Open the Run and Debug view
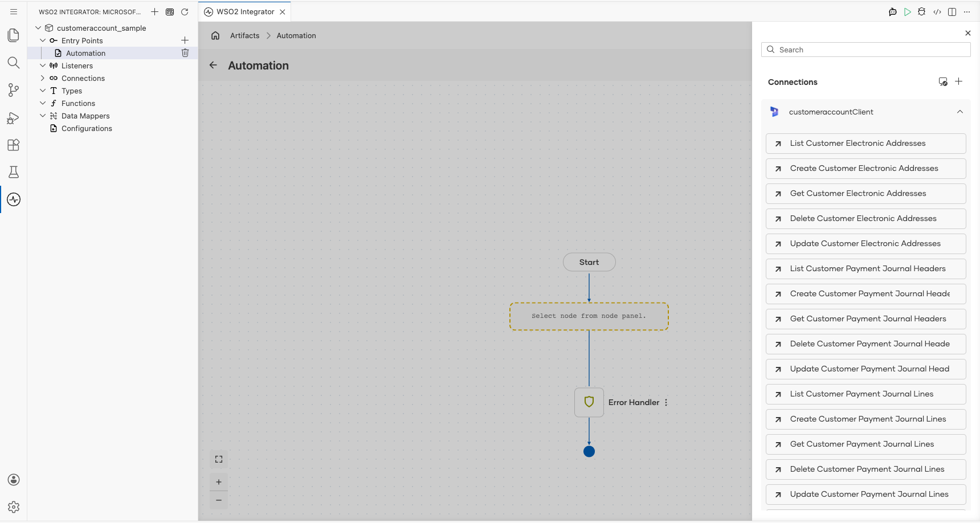 (x=14, y=117)
